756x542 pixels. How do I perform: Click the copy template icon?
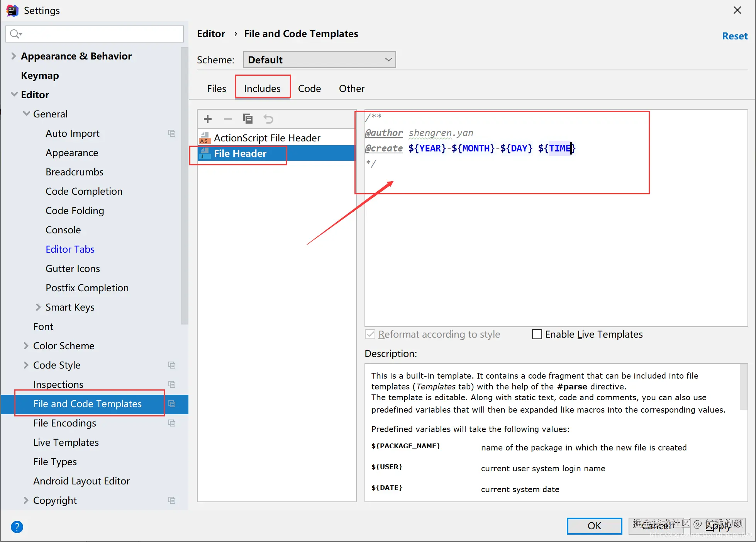(x=248, y=119)
